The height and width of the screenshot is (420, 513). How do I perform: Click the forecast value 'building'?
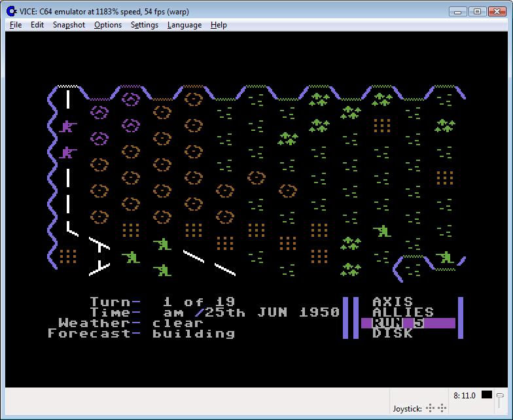pos(194,334)
